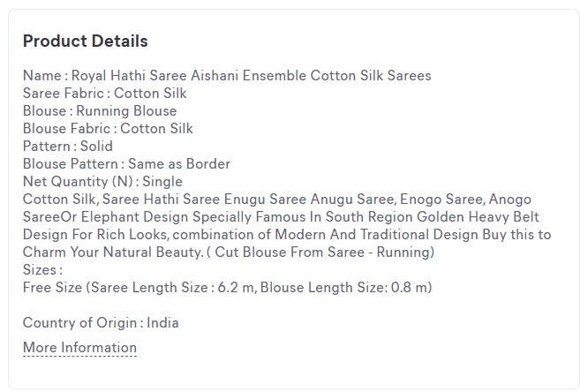Open the More Information link
Screen dimensions: 580x392
click(80, 348)
